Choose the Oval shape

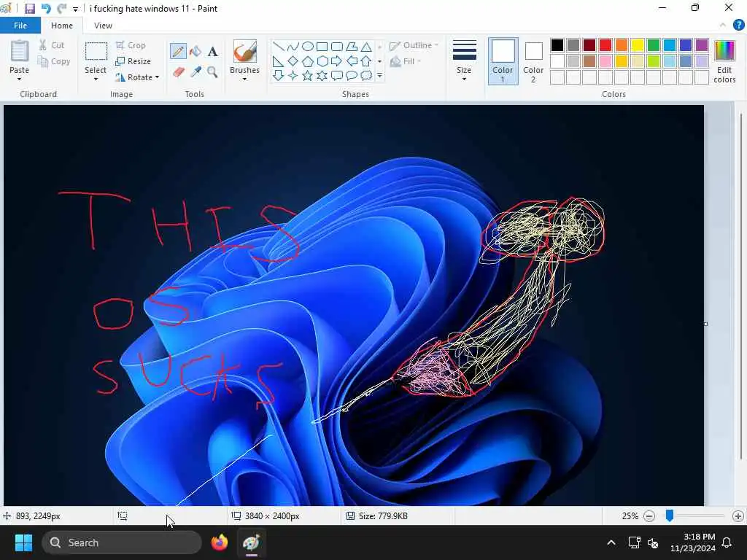click(x=308, y=47)
